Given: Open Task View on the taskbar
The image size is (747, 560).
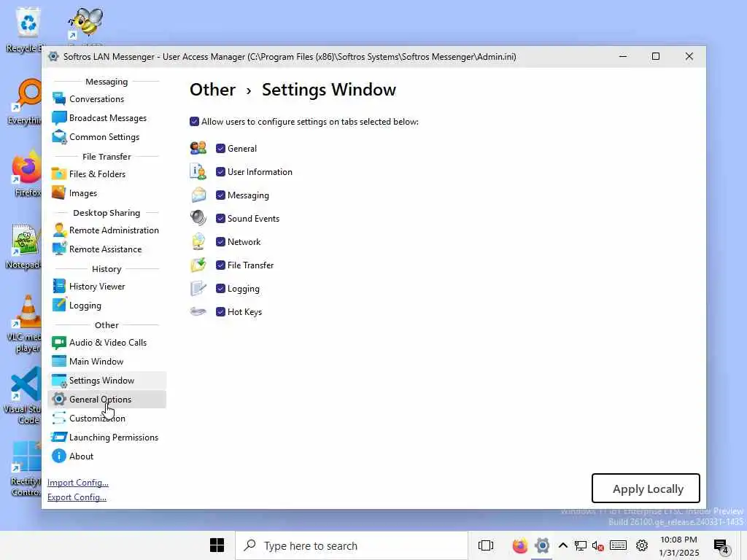Looking at the screenshot, I should coord(485,545).
